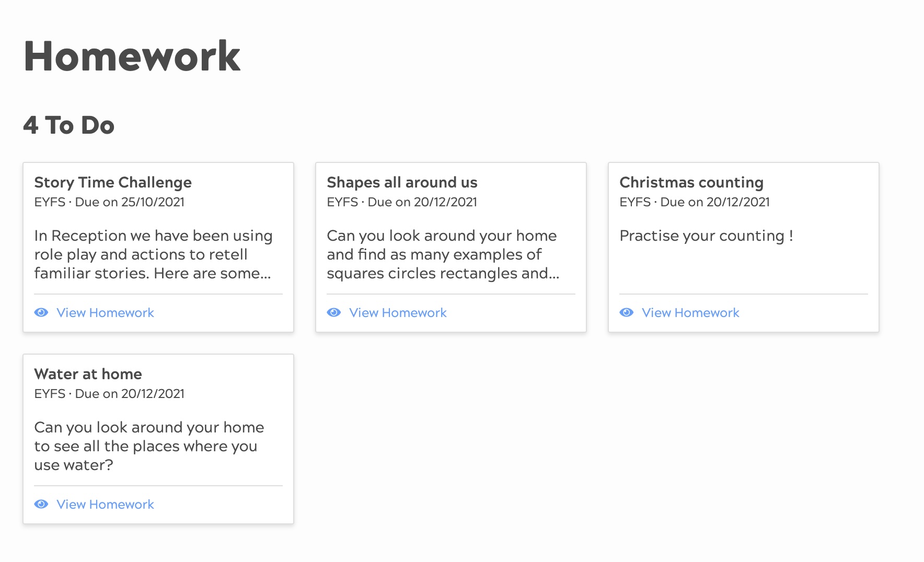
Task: Select the Shapes all around us title
Action: [x=402, y=182]
